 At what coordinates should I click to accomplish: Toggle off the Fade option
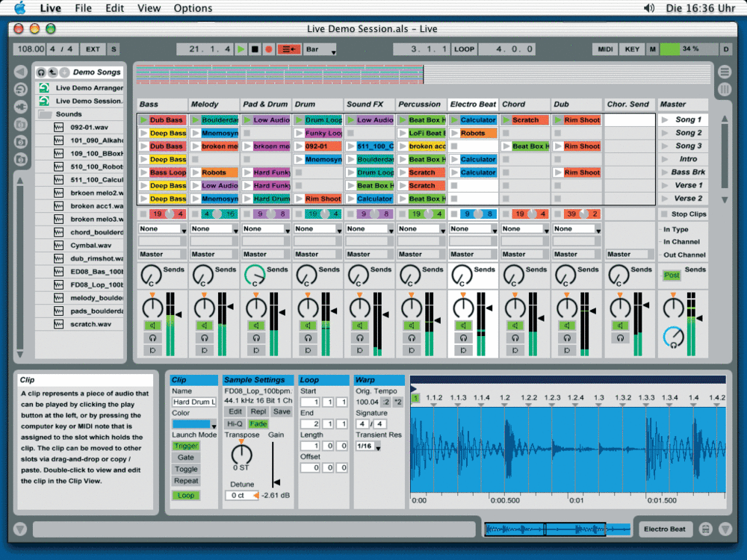click(x=258, y=424)
